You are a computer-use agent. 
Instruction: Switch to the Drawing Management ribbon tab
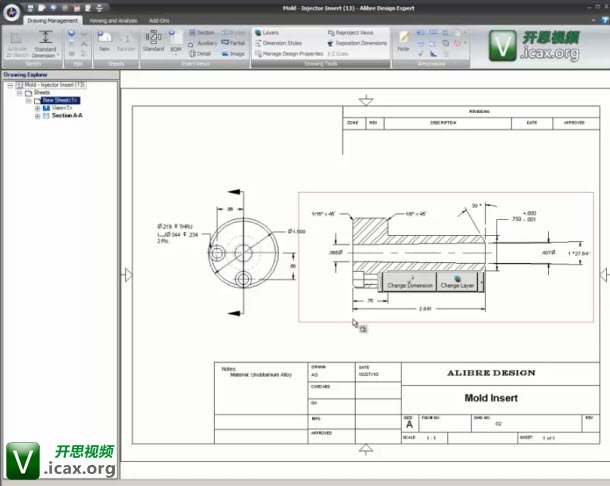click(x=53, y=21)
